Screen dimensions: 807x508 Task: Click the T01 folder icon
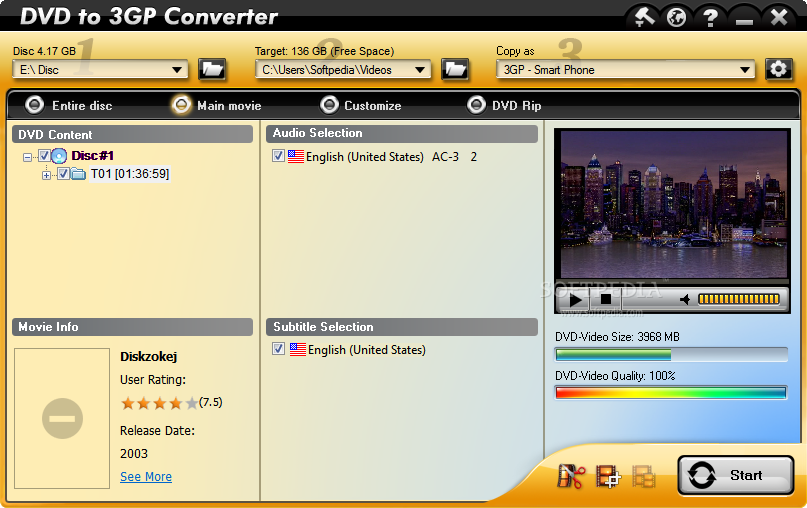pos(78,174)
